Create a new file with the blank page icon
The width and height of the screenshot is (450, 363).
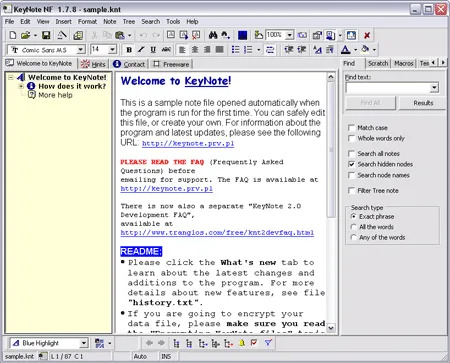click(x=13, y=35)
